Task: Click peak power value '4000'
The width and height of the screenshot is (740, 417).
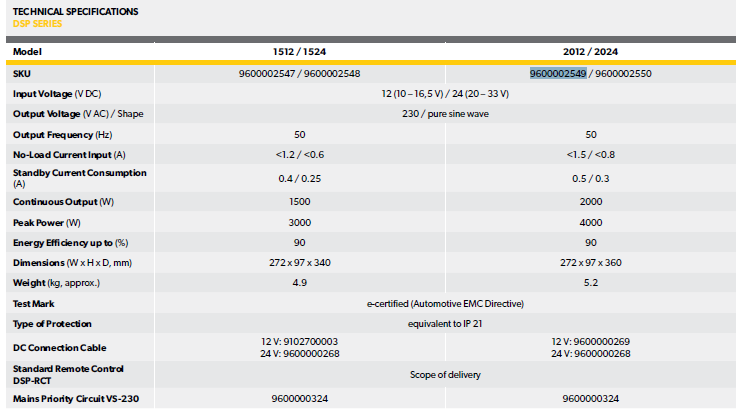Action: click(x=590, y=222)
